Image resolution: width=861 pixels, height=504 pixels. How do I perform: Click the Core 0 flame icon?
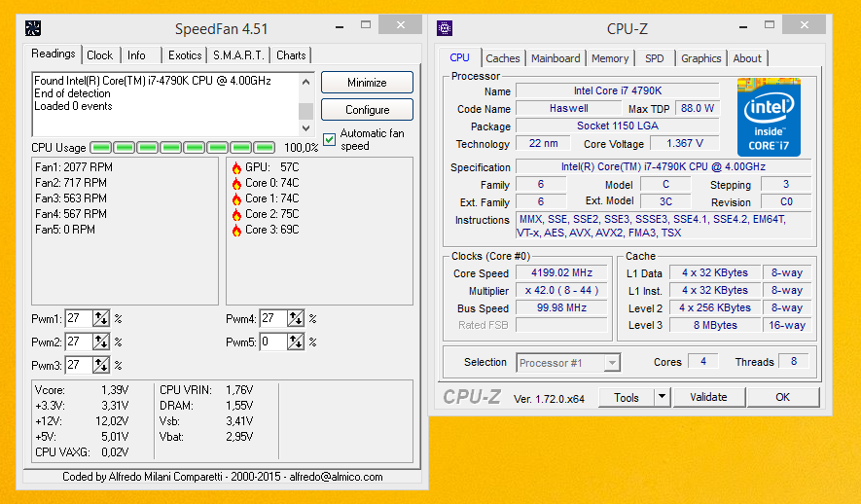(236, 183)
